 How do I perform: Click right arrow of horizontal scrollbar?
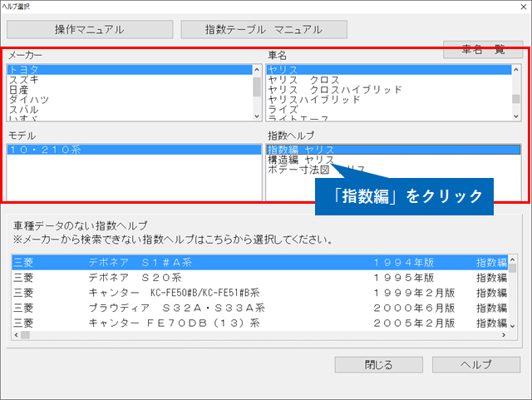[x=505, y=335]
